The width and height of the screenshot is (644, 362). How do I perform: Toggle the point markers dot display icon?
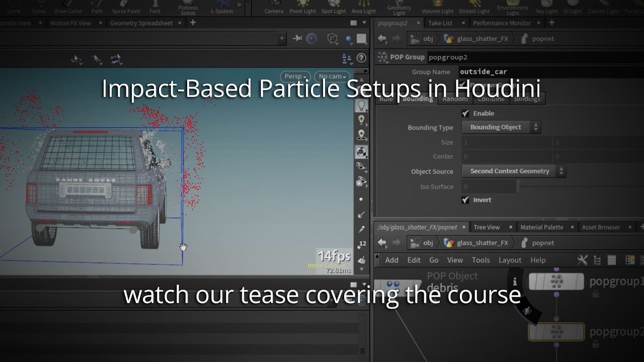[x=361, y=200]
